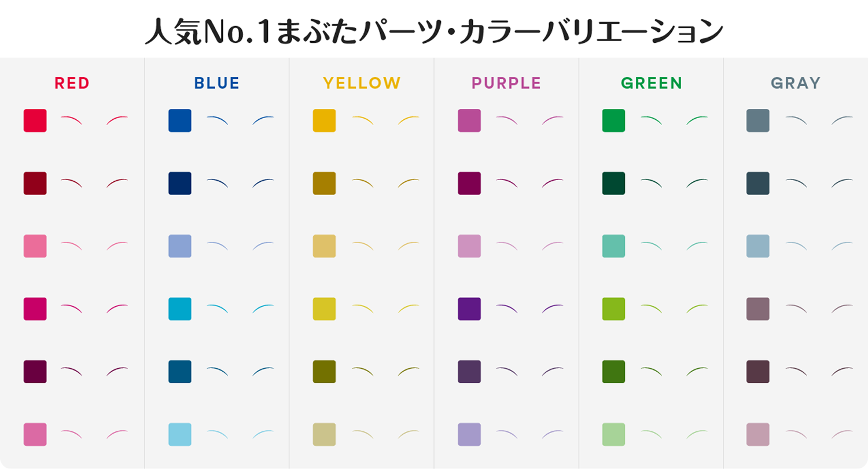Click the left eyelid curve beside the cyan swatch
Image resolution: width=868 pixels, height=469 pixels.
click(217, 308)
